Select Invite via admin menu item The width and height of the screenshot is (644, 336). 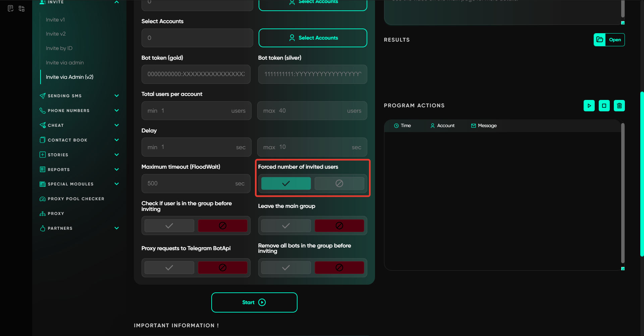(x=65, y=63)
